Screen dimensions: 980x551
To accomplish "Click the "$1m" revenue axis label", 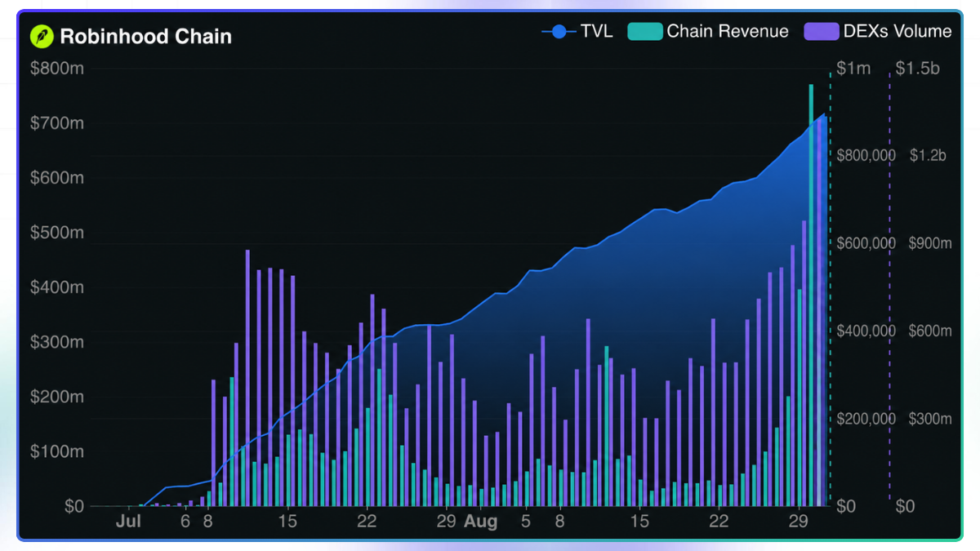I will click(853, 69).
